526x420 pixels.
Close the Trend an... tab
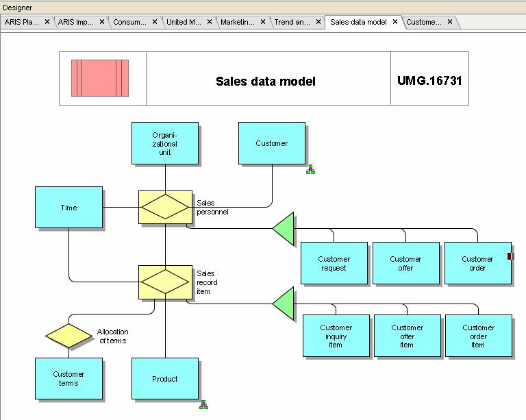[x=318, y=22]
